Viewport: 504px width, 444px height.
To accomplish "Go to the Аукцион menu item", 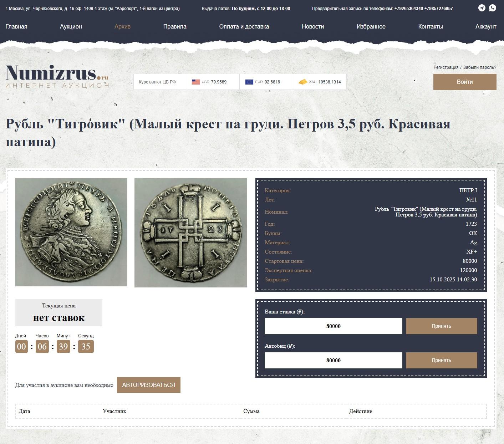I will pyautogui.click(x=71, y=26).
